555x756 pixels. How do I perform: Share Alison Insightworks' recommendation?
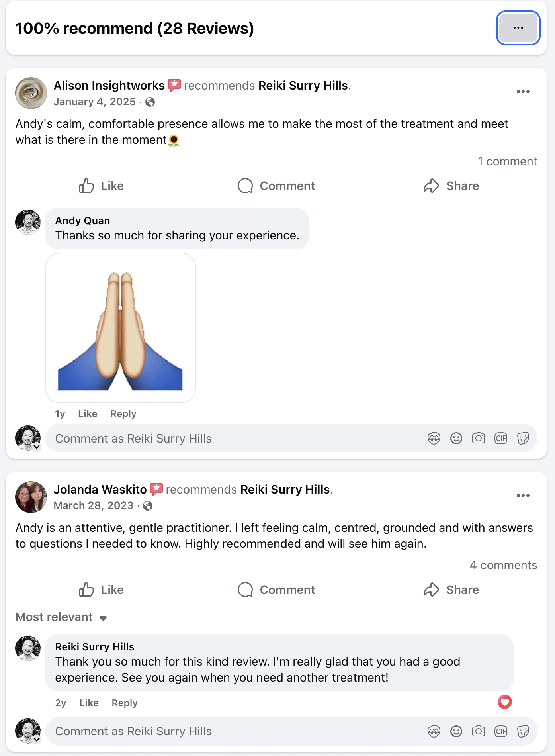coord(451,186)
